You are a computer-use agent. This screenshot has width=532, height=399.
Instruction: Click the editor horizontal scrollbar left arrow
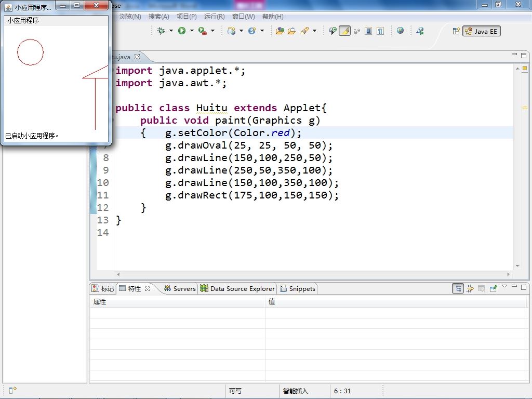[118, 274]
